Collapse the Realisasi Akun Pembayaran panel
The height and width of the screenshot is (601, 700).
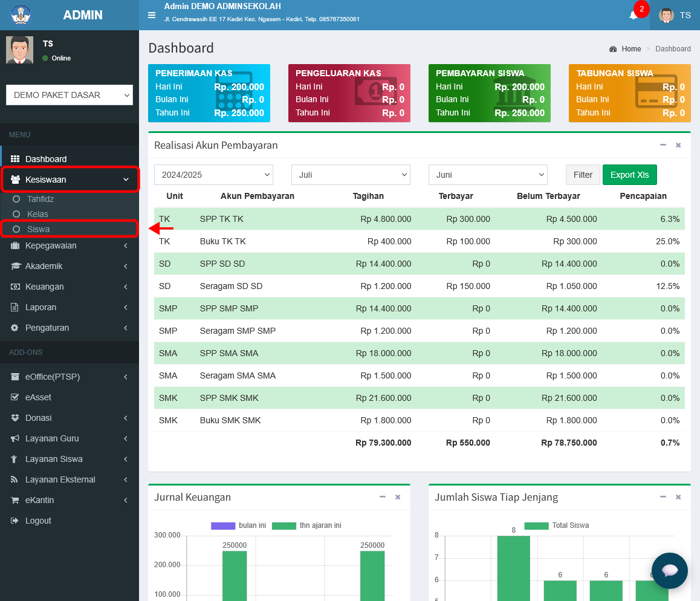point(663,145)
